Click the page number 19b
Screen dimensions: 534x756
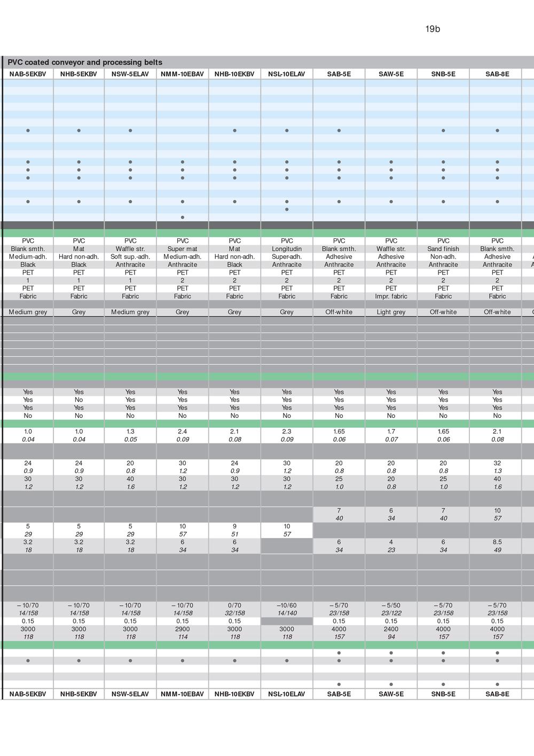point(433,29)
